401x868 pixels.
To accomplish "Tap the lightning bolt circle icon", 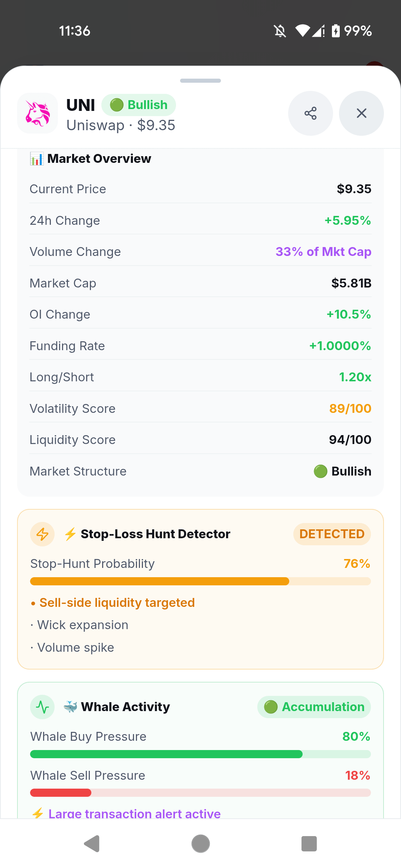I will pyautogui.click(x=42, y=534).
